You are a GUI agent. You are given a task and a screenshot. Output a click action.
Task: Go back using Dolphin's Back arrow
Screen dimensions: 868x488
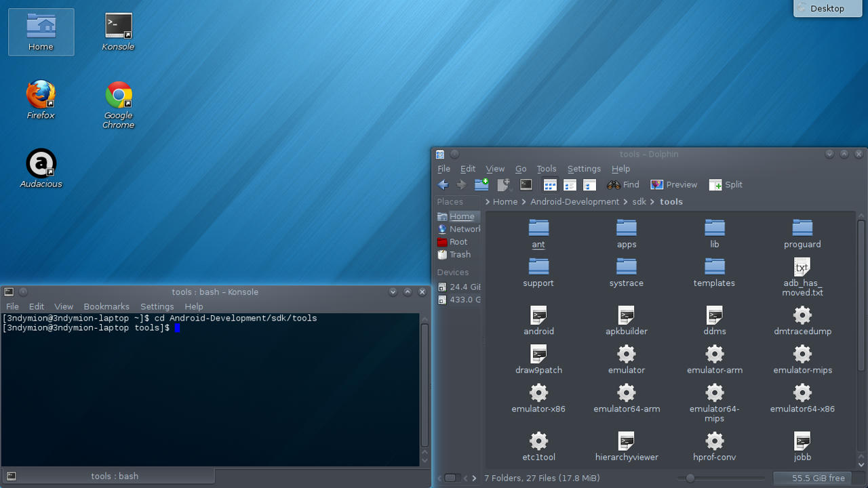(x=443, y=184)
